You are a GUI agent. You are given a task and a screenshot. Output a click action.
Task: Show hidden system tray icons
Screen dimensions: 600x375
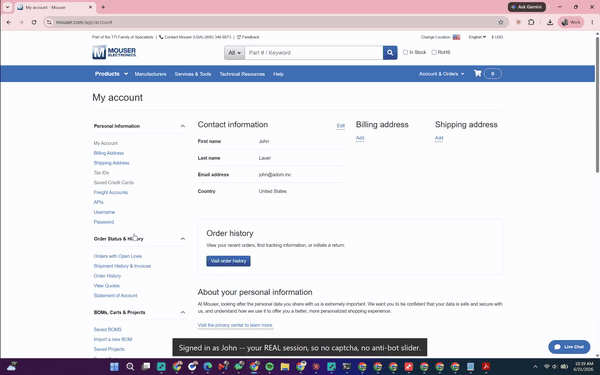(535, 367)
